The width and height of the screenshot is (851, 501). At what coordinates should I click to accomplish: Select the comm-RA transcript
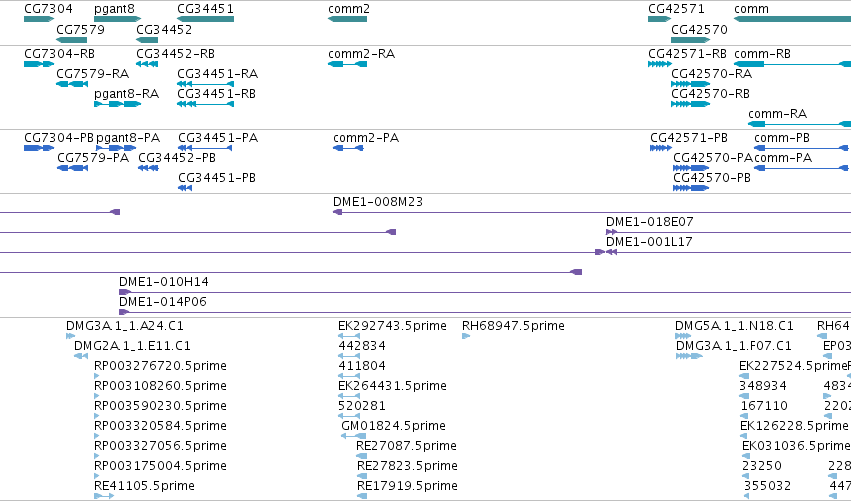pyautogui.click(x=799, y=124)
